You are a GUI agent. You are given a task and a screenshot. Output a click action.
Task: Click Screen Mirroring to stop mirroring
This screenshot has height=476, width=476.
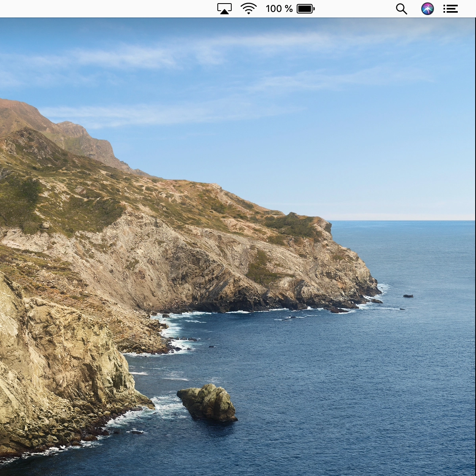[225, 8]
